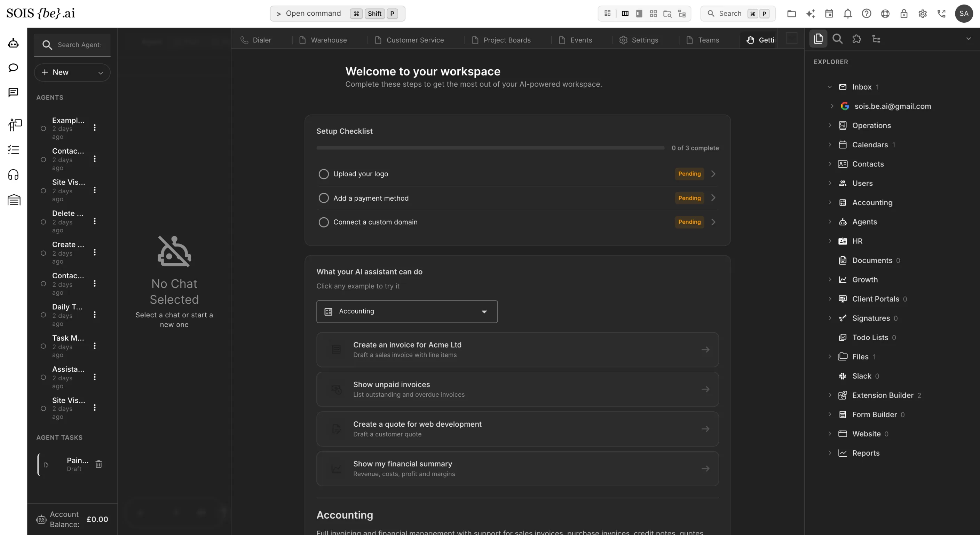This screenshot has width=980, height=535.
Task: Open the chat bubble icon in left rail
Action: click(x=13, y=68)
